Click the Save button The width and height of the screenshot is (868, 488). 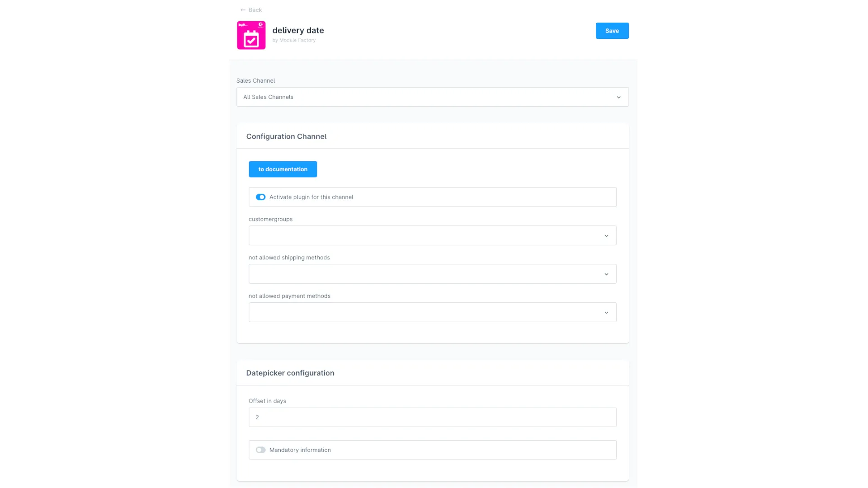[612, 31]
